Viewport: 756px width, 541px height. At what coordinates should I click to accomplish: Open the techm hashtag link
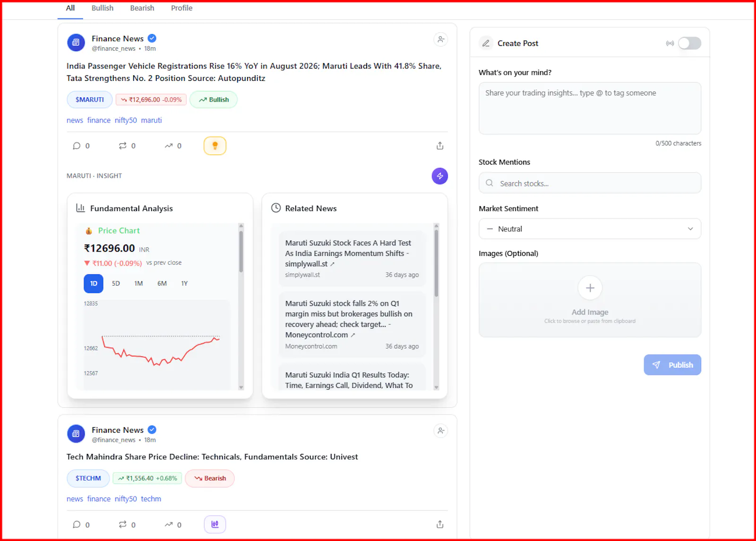point(151,499)
